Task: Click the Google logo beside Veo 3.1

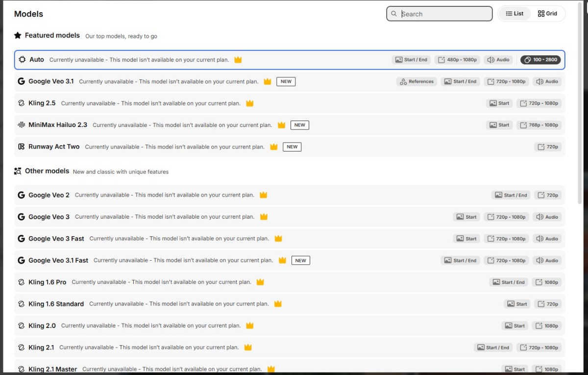Action: pos(21,81)
